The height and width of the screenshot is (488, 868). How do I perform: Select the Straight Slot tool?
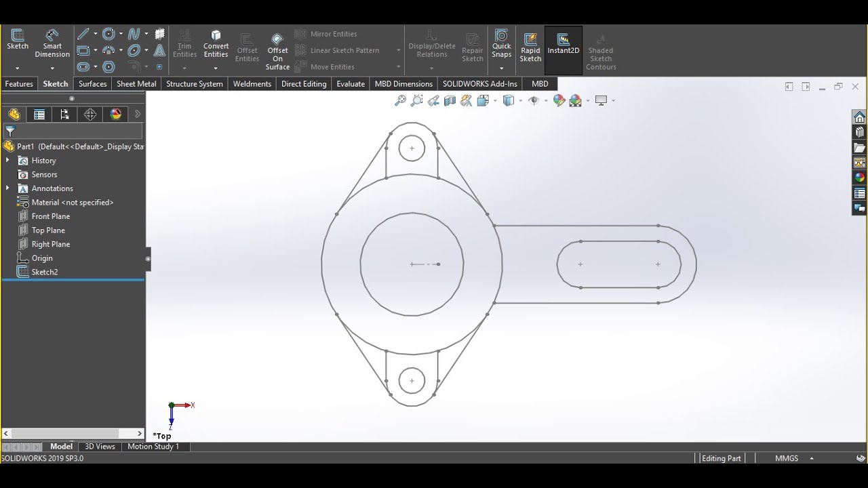(83, 66)
